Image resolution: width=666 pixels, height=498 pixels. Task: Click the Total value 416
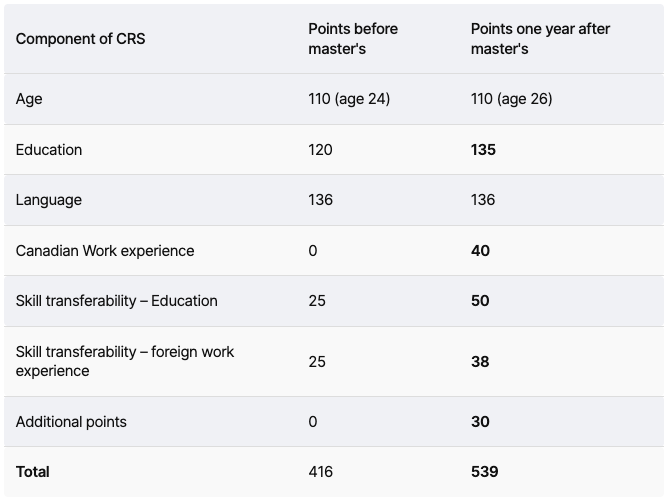point(320,472)
